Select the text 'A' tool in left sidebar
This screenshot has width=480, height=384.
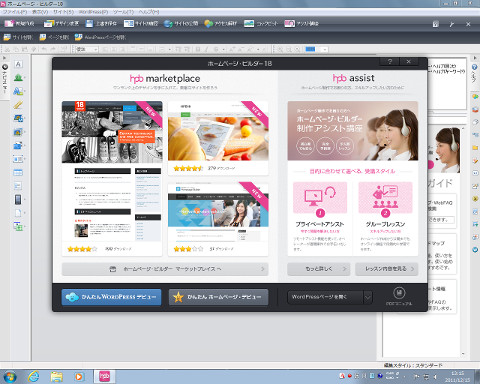click(18, 64)
